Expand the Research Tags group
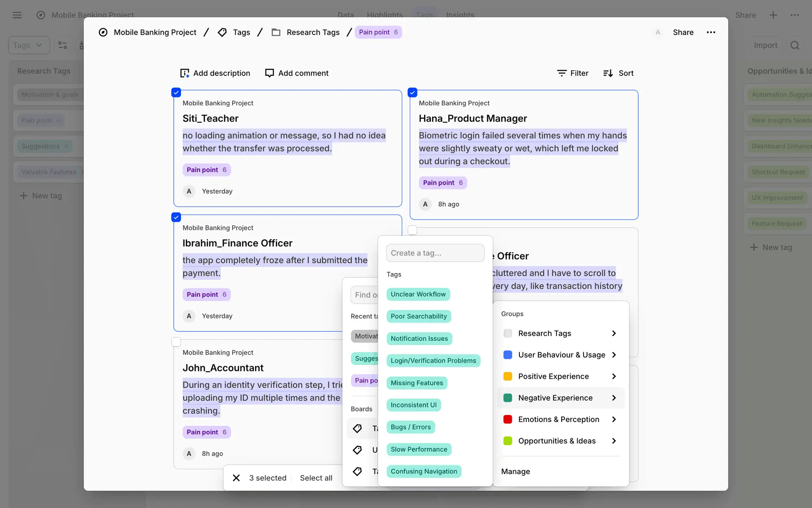812x508 pixels. point(614,334)
